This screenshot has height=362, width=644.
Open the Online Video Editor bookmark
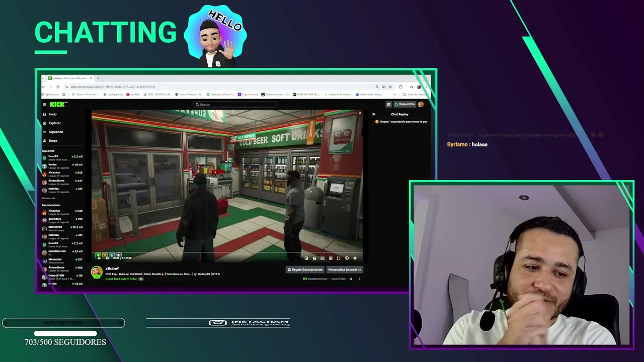(370, 95)
